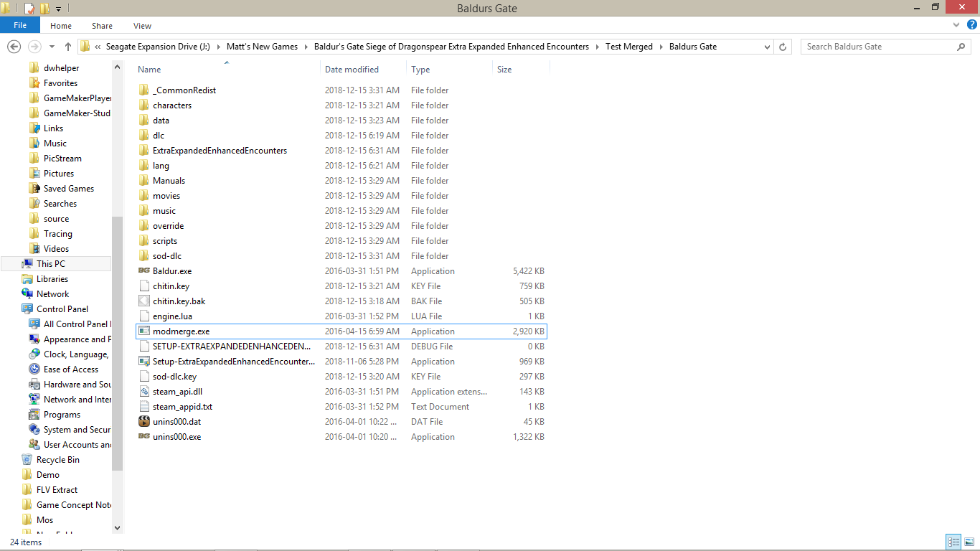Click the Up one level arrow
Image resolution: width=980 pixels, height=551 pixels.
68,47
